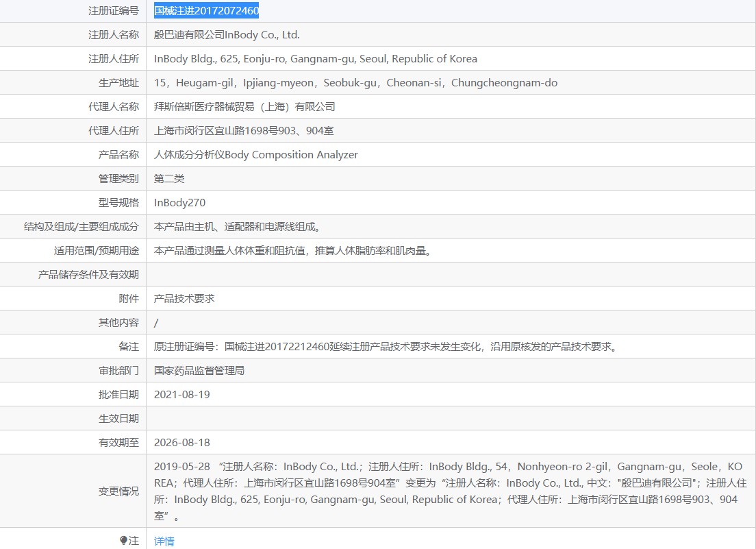Screen dimensions: 756x549
Task: Click management class value 第二类
Action: pyautogui.click(x=168, y=179)
